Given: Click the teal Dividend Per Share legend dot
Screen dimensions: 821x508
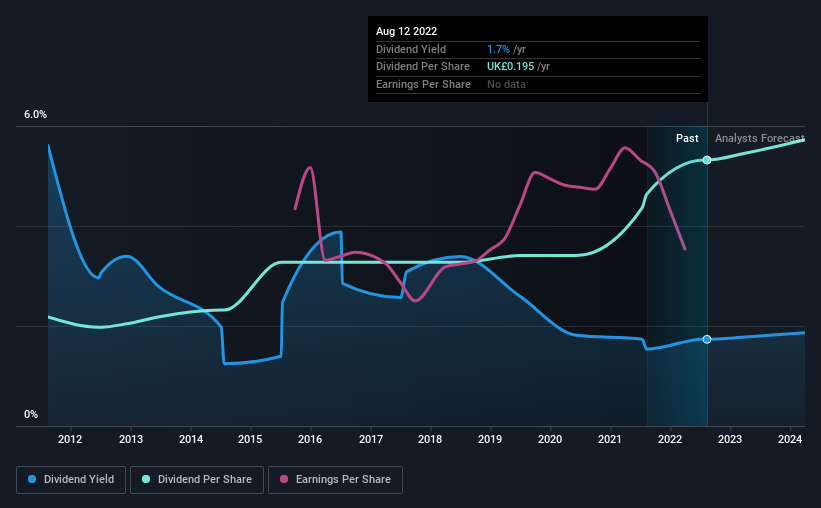Looking at the screenshot, I should [x=146, y=479].
